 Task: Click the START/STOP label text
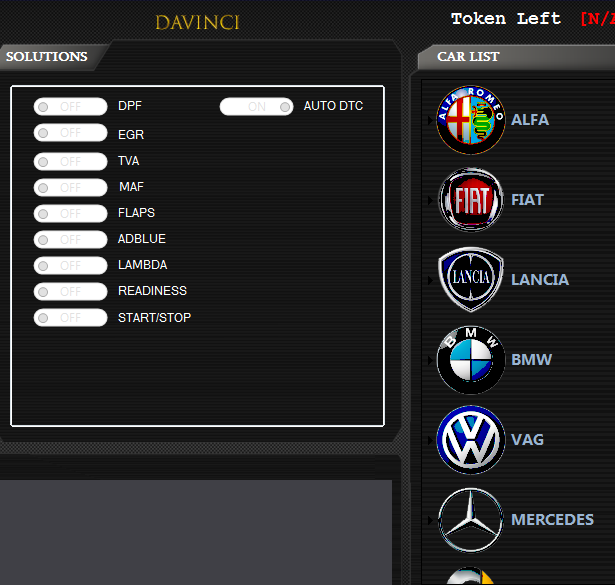tap(155, 318)
